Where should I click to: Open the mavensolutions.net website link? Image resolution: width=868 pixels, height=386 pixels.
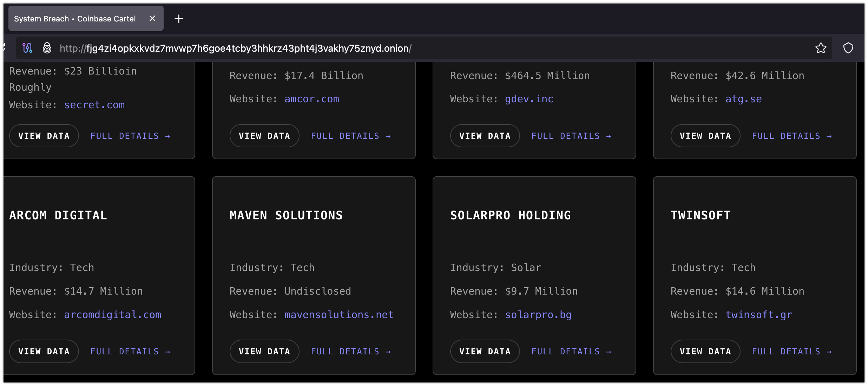click(x=339, y=315)
